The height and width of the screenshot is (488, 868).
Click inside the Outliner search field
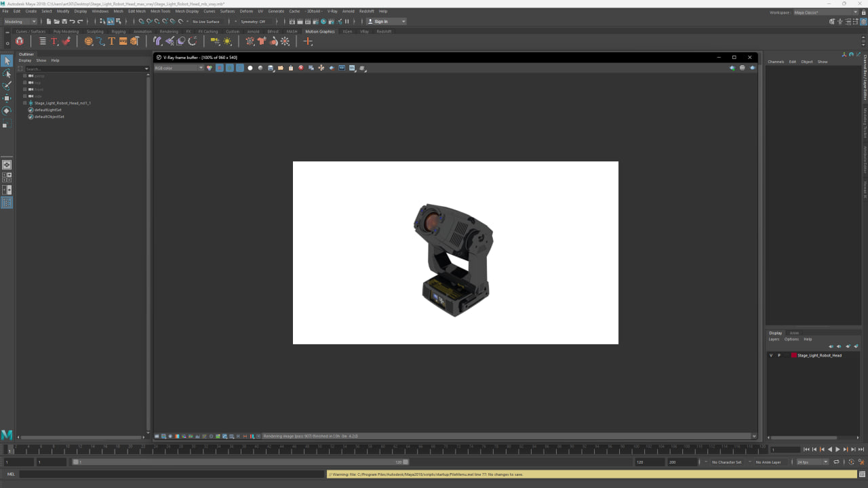click(83, 68)
